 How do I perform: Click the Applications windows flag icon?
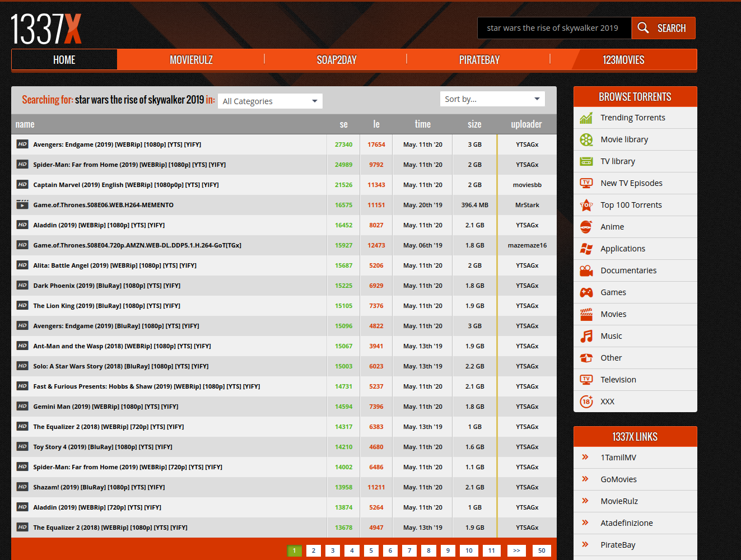point(586,249)
